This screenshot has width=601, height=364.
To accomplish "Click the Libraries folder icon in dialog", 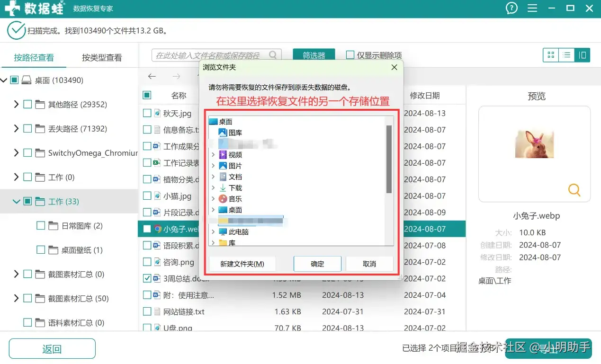I will (223, 243).
